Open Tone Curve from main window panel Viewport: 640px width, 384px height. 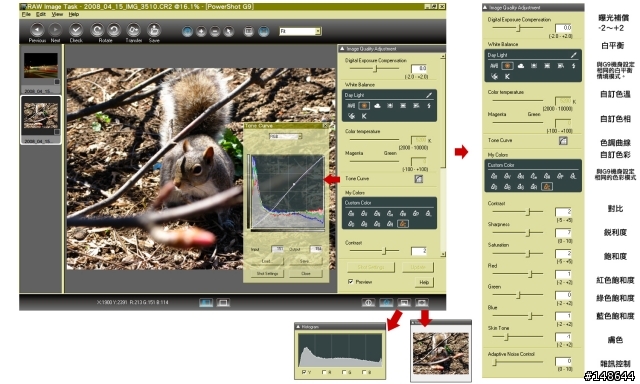coord(418,179)
